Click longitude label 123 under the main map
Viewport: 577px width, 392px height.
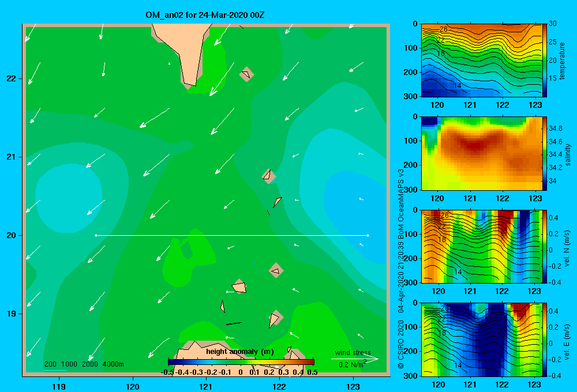(353, 386)
